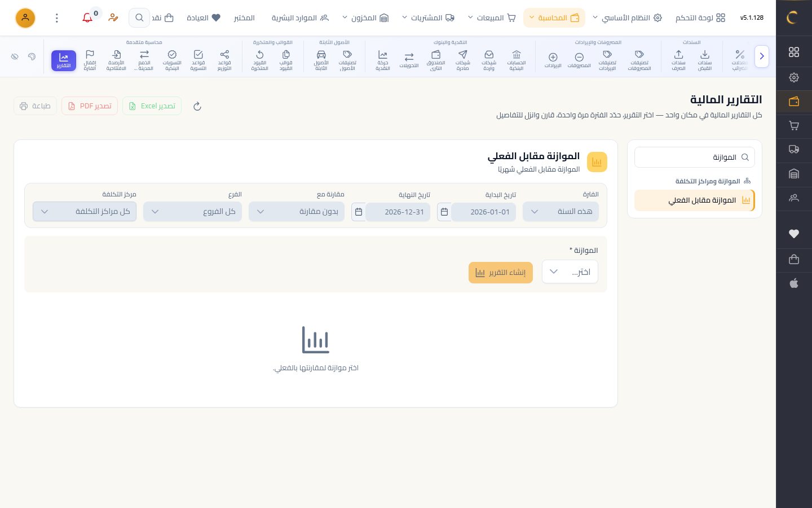
Task: Open الأرصدة الافتتاحية opening balances
Action: pos(116,60)
